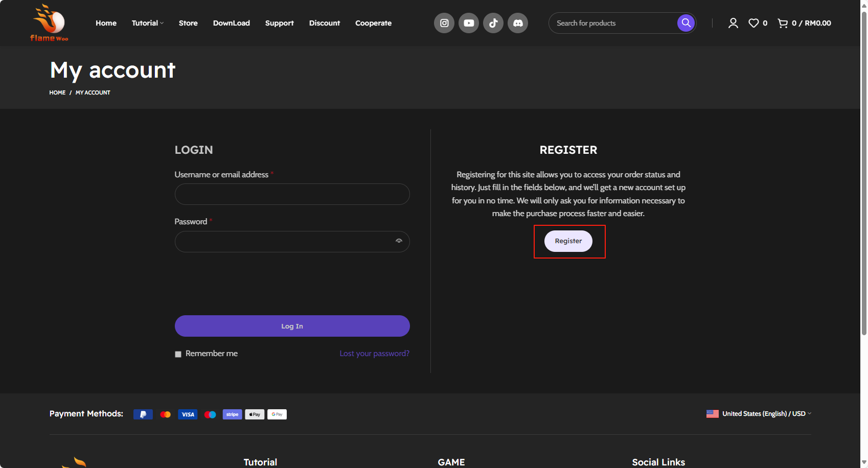This screenshot has width=868, height=468.
Task: Toggle password visibility eye icon
Action: click(399, 241)
